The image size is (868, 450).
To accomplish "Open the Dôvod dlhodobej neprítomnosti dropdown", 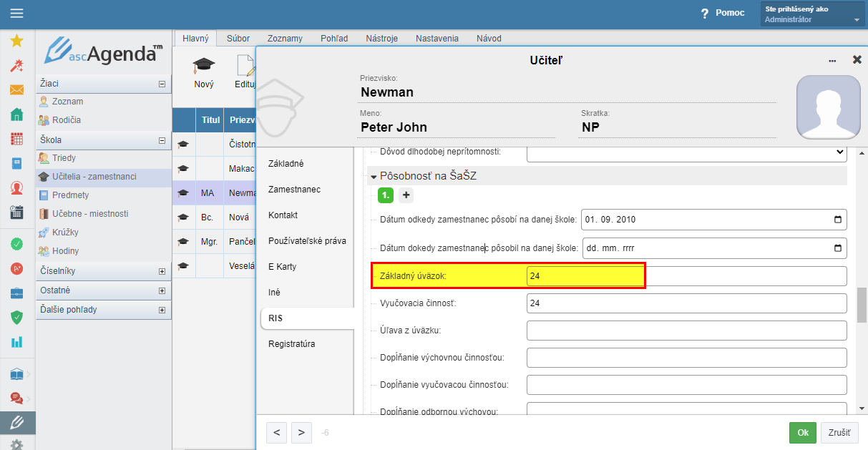I will [x=686, y=152].
